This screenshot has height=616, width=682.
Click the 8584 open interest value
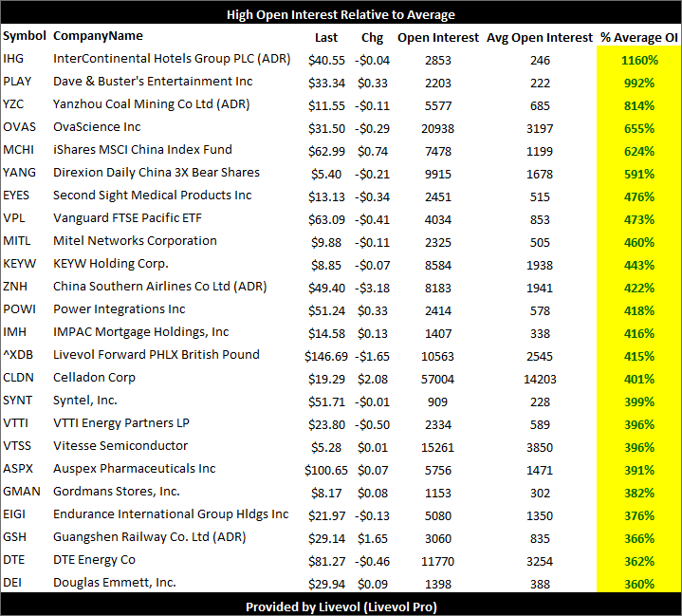click(x=438, y=265)
